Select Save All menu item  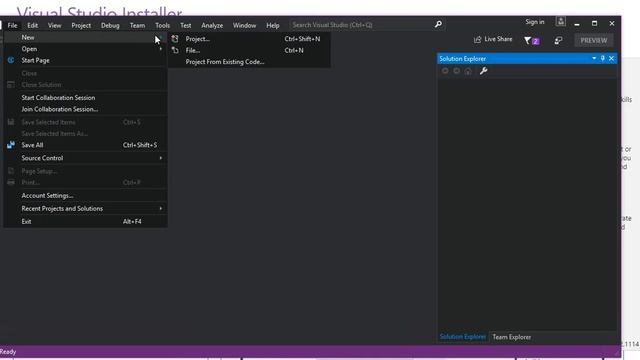85,145
